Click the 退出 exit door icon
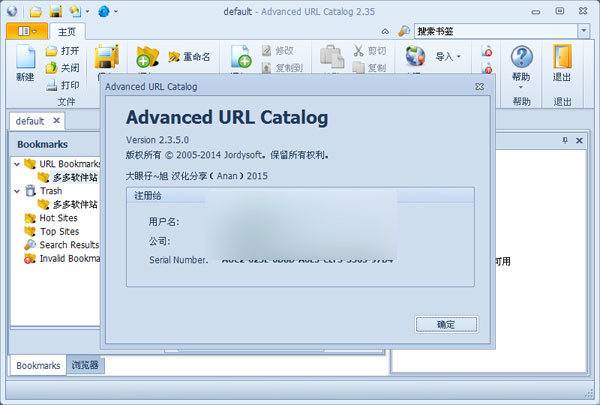Image resolution: width=600 pixels, height=405 pixels. (x=562, y=57)
